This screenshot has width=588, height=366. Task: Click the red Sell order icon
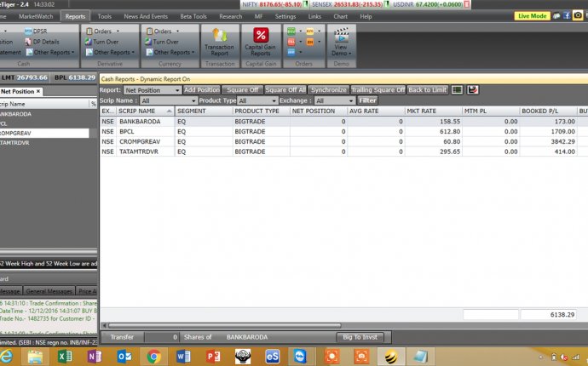pos(291,42)
